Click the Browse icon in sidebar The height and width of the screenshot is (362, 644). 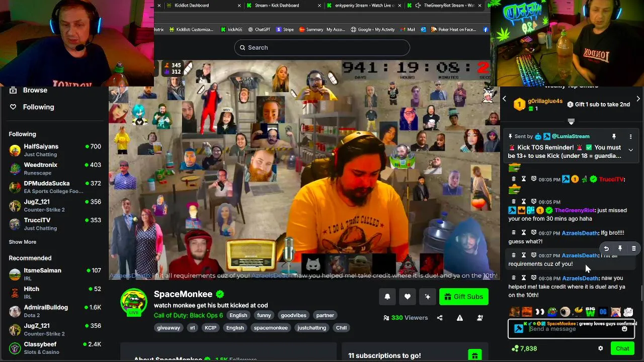[x=13, y=90]
